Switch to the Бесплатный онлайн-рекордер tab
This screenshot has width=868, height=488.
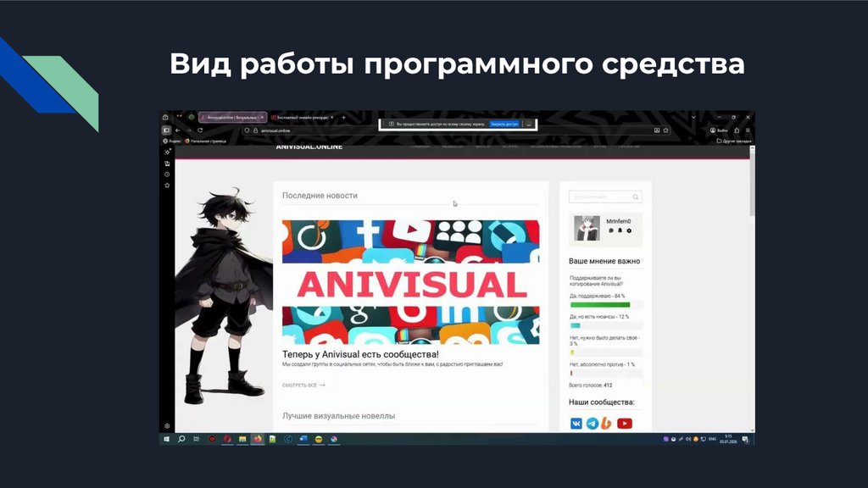pyautogui.click(x=303, y=117)
